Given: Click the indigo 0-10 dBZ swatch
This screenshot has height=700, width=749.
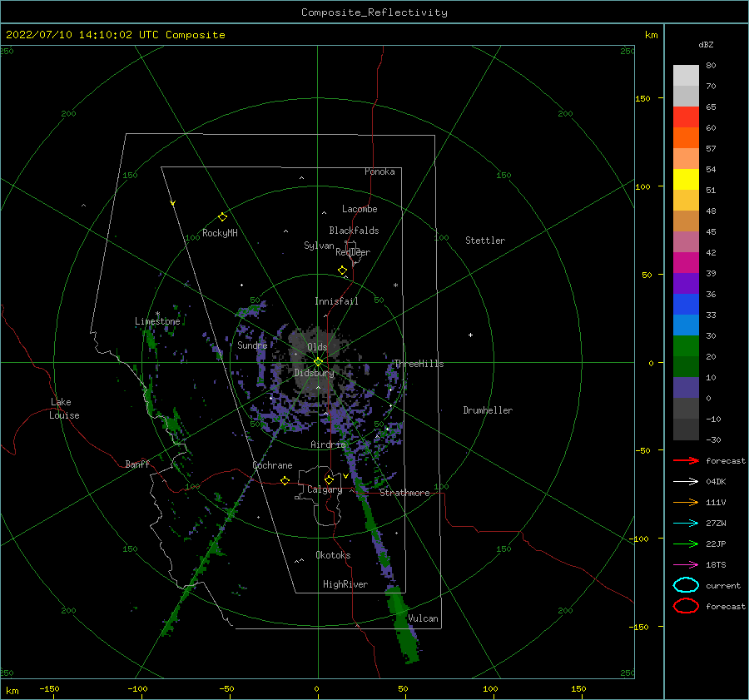Looking at the screenshot, I should point(686,387).
